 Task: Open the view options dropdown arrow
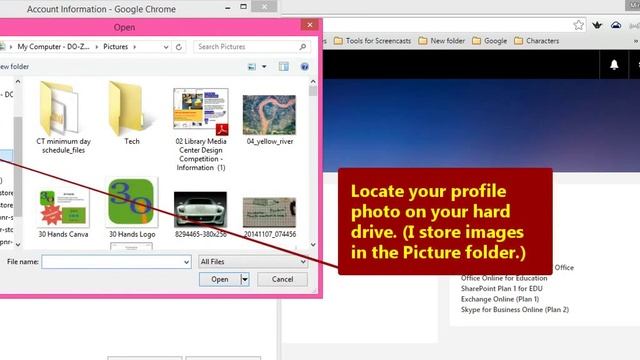pyautogui.click(x=264, y=67)
